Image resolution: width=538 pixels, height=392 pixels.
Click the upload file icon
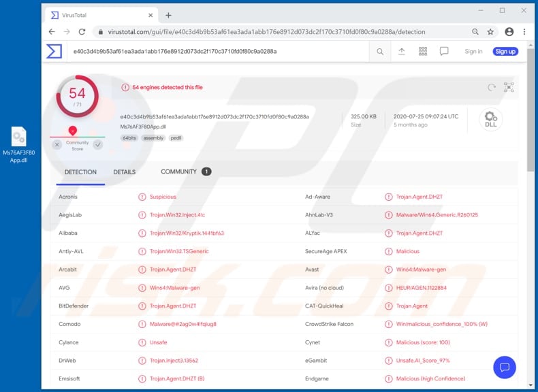(401, 52)
